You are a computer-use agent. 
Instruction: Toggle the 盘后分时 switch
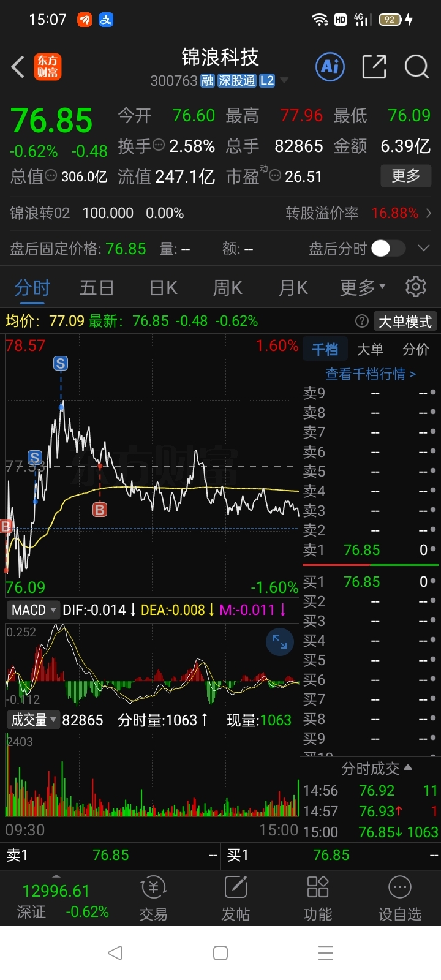tap(388, 248)
